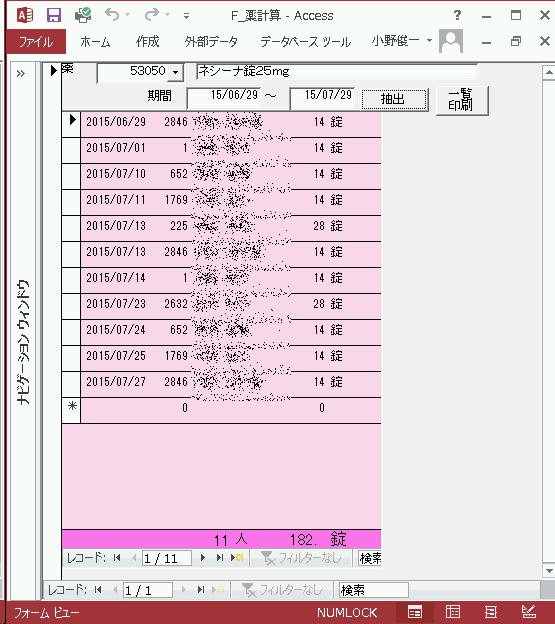Go to next record in subform navigator

coord(203,558)
